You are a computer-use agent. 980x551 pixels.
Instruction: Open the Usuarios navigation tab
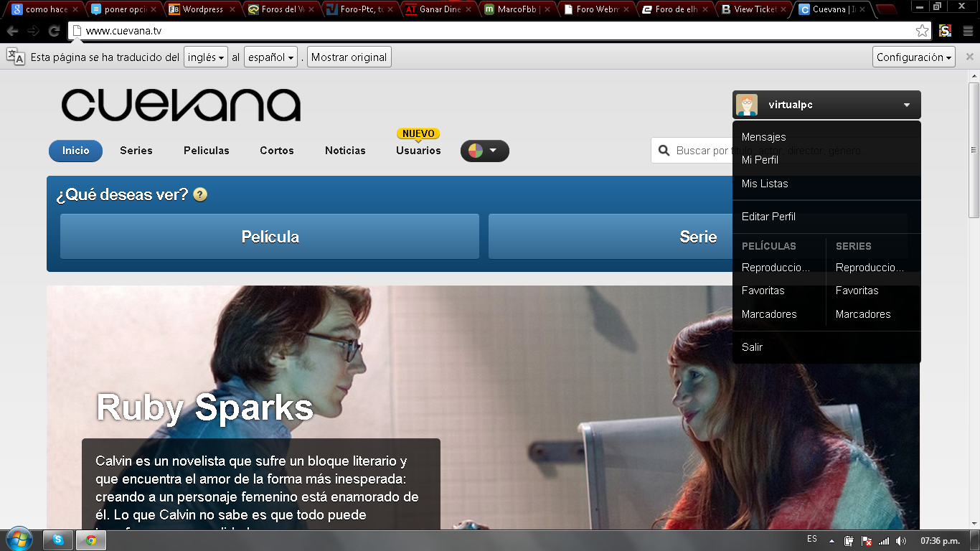pyautogui.click(x=418, y=151)
